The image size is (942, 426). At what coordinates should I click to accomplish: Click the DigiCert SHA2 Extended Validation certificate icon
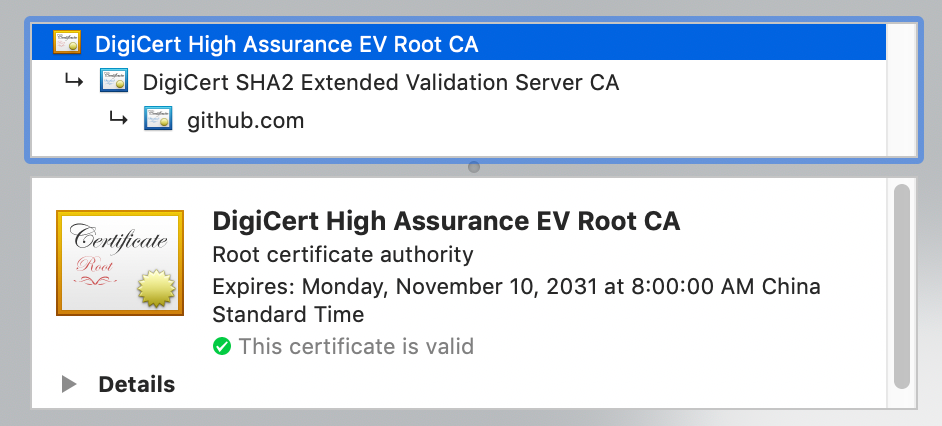(114, 81)
